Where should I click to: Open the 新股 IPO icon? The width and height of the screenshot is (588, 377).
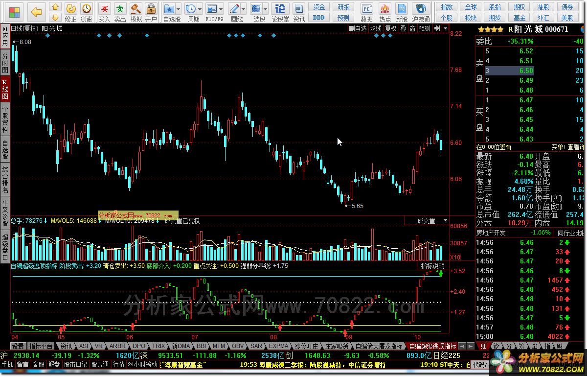pos(402,12)
